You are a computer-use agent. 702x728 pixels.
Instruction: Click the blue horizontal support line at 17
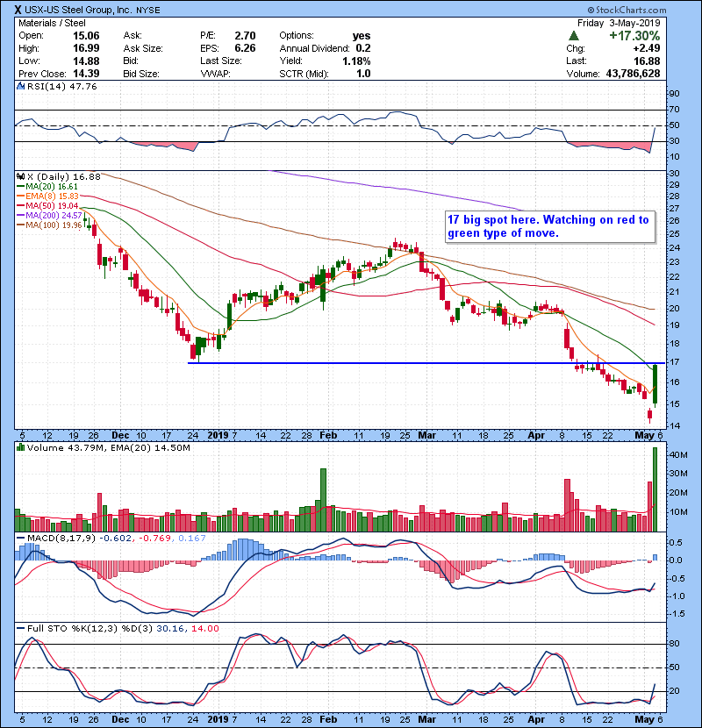426,363
